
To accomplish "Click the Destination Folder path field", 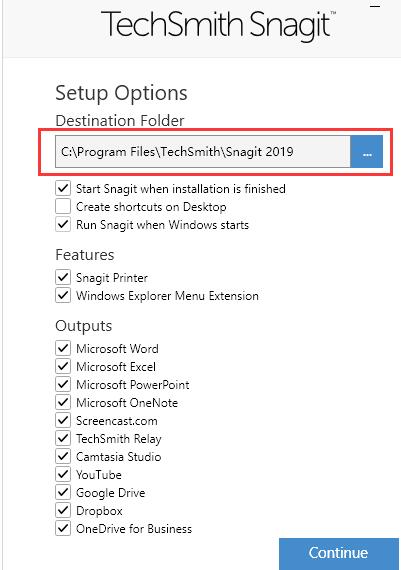I will click(x=202, y=152).
